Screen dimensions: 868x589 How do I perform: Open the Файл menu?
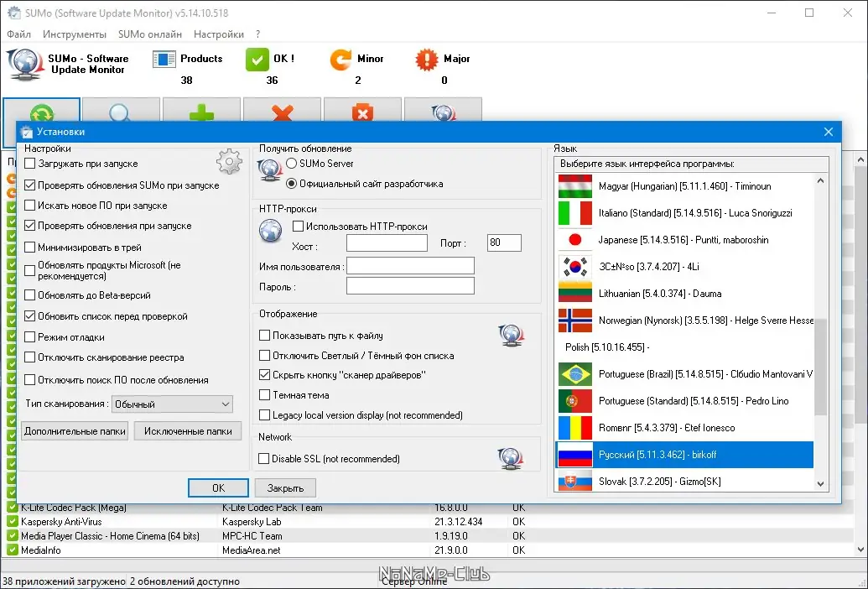(x=18, y=34)
